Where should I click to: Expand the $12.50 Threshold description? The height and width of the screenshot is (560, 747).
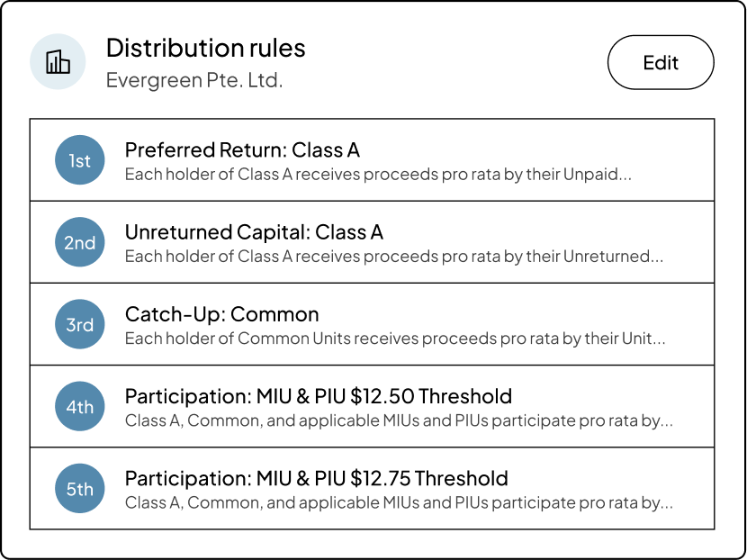pyautogui.click(x=399, y=420)
